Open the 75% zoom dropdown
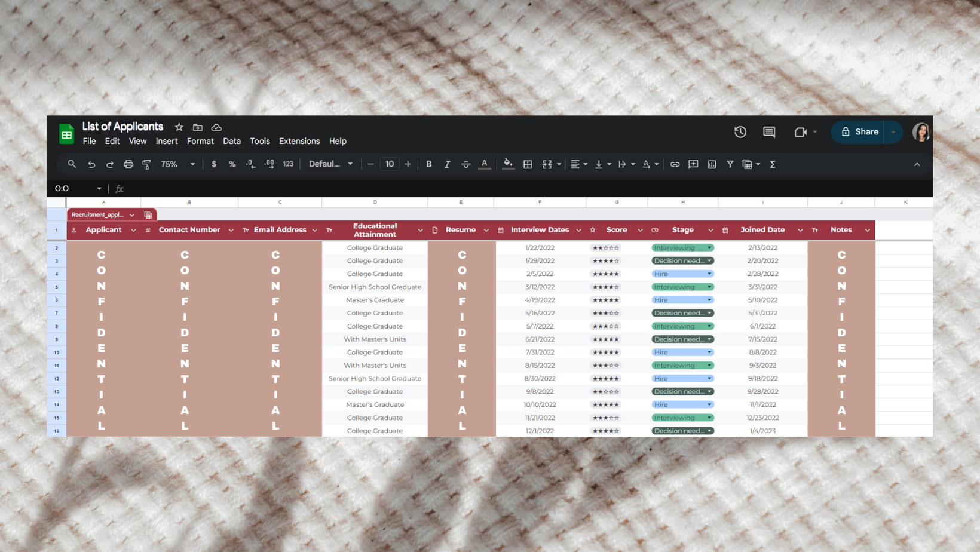This screenshot has height=552, width=980. click(x=177, y=164)
